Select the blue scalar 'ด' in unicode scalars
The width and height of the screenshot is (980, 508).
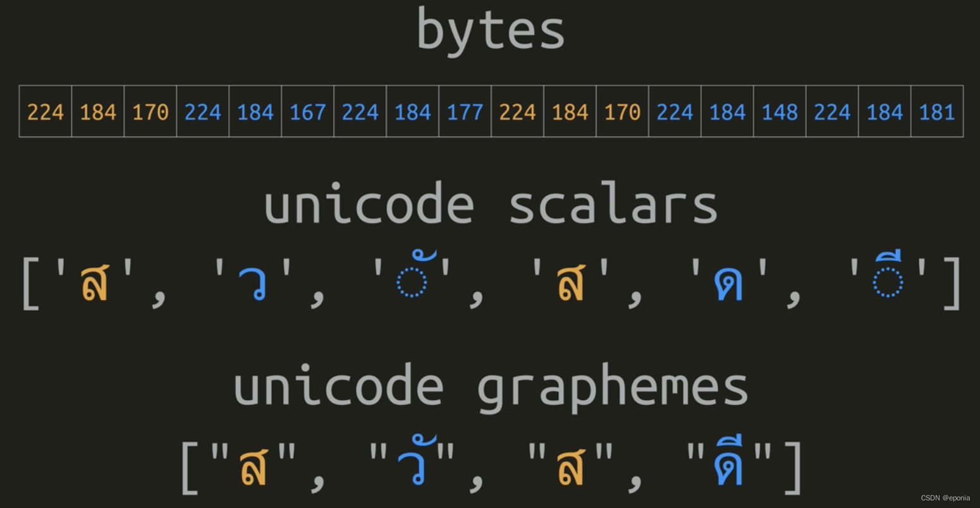click(x=728, y=284)
